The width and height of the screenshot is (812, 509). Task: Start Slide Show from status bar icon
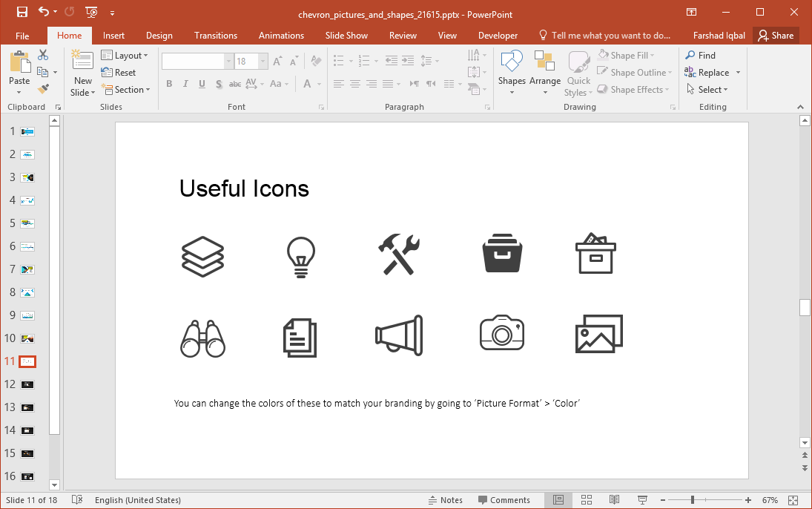[x=642, y=500]
